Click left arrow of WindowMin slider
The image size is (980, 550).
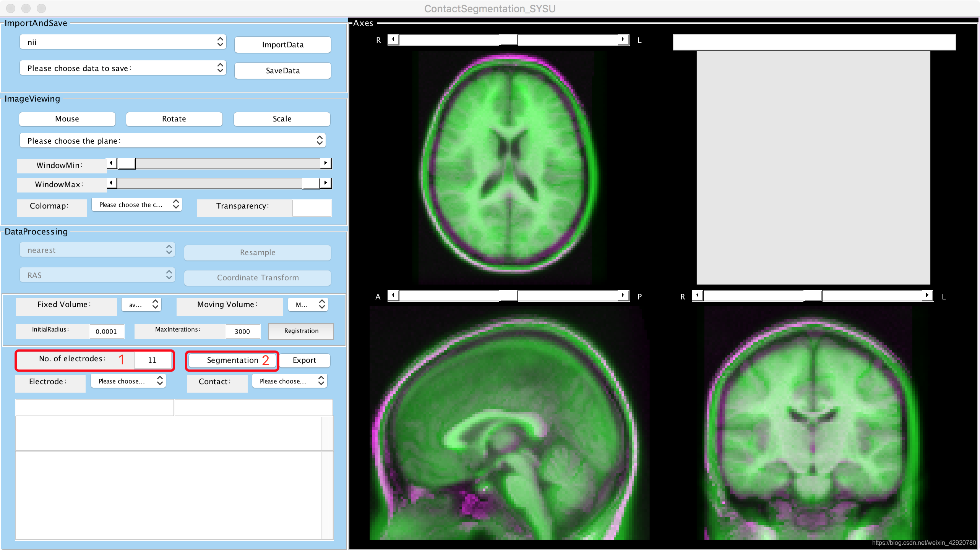[111, 163]
